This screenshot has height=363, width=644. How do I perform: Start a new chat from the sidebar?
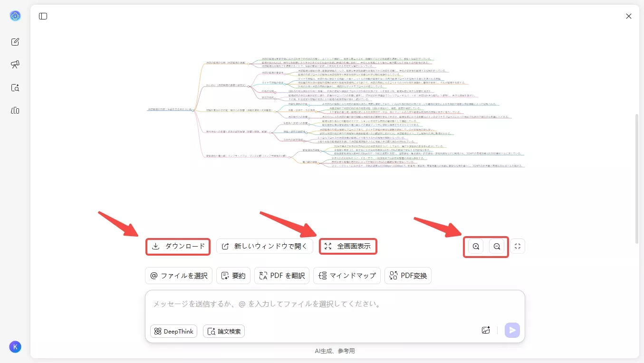(15, 41)
